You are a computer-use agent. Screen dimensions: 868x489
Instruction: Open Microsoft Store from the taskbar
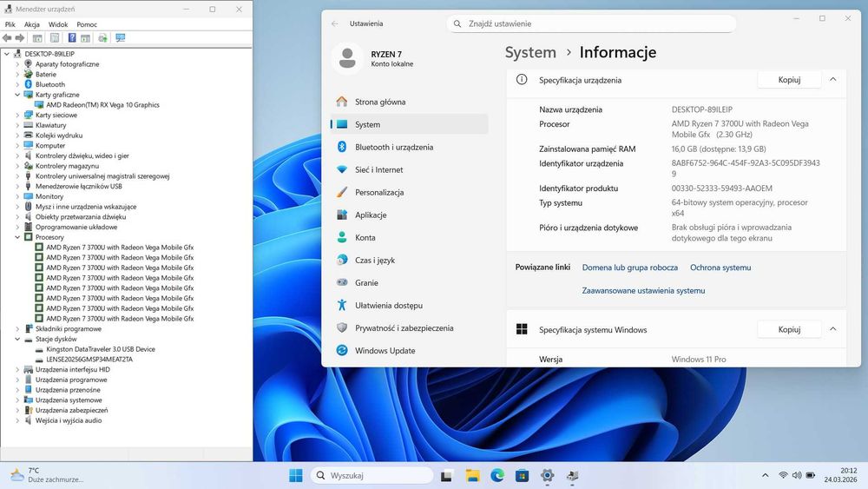pyautogui.click(x=522, y=475)
